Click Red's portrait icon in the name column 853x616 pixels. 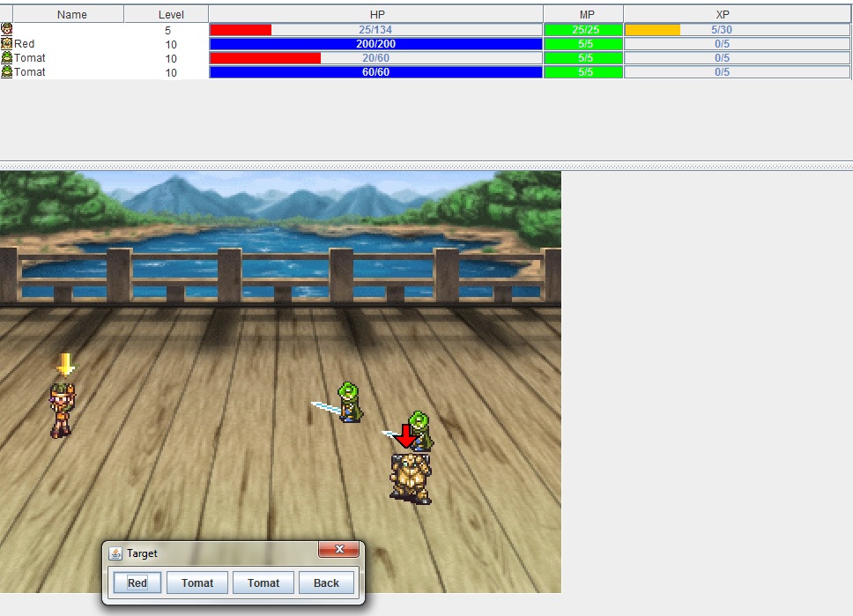click(7, 43)
